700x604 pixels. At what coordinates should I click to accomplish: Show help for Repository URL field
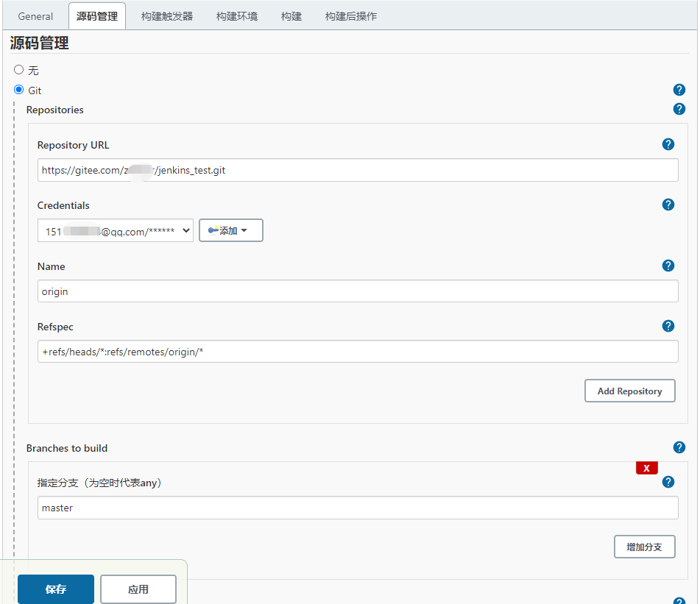click(668, 144)
